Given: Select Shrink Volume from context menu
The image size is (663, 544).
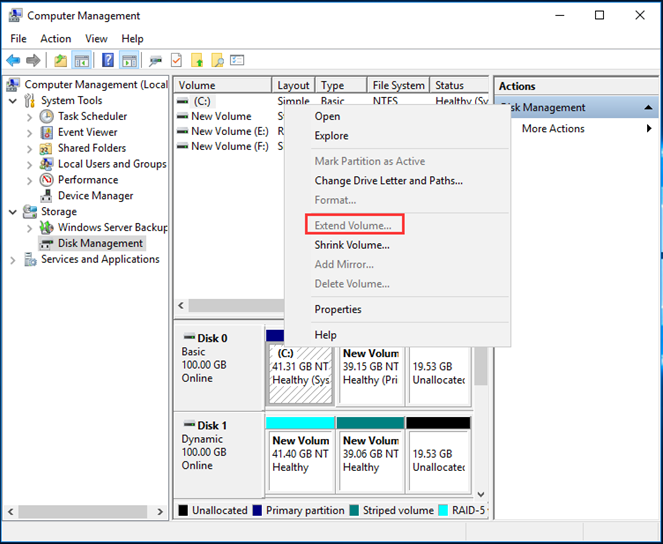Looking at the screenshot, I should (352, 245).
